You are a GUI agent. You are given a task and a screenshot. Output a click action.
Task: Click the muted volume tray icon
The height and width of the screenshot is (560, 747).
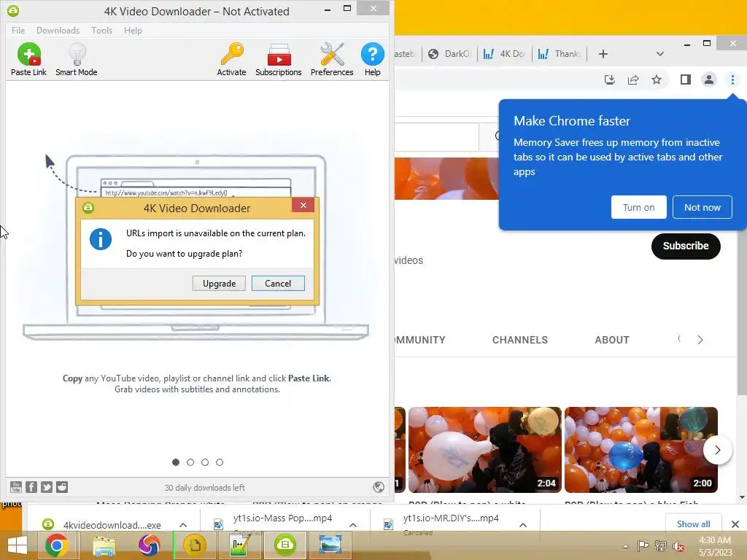point(678,545)
